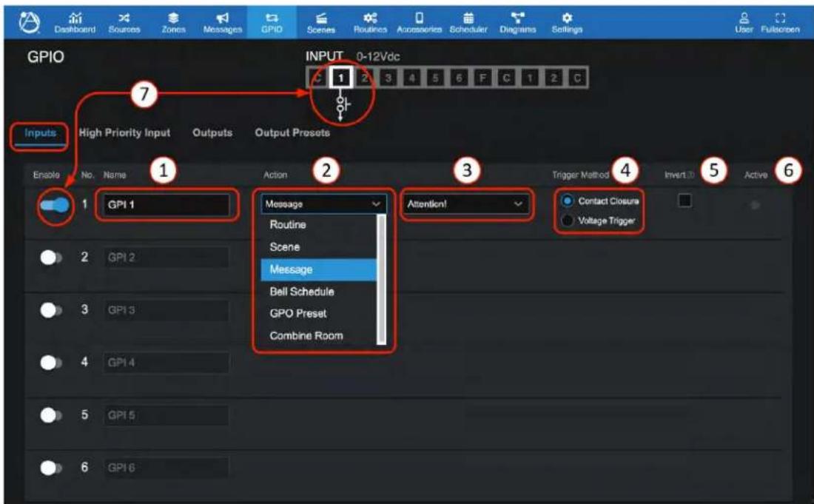Image resolution: width=814 pixels, height=504 pixels.
Task: Go to Routines page
Action: pyautogui.click(x=370, y=24)
